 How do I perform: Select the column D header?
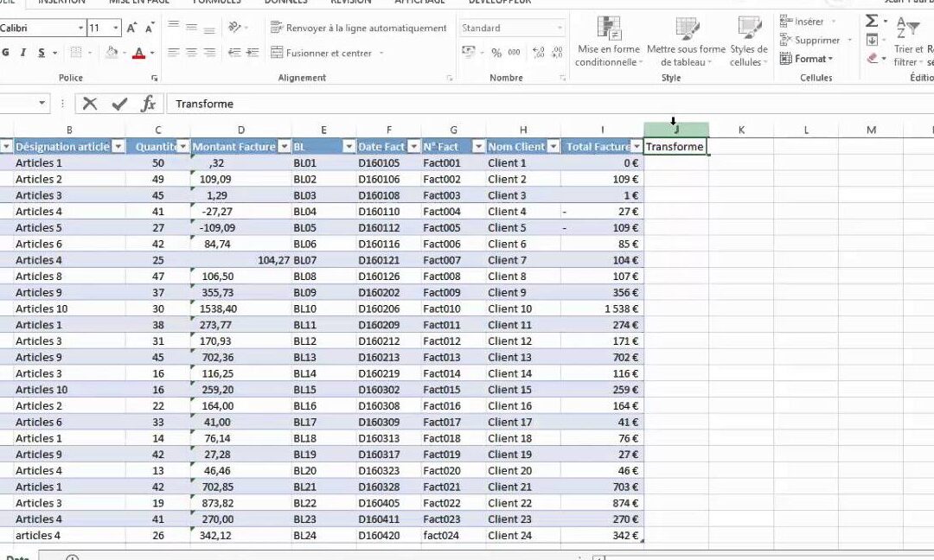coord(240,130)
